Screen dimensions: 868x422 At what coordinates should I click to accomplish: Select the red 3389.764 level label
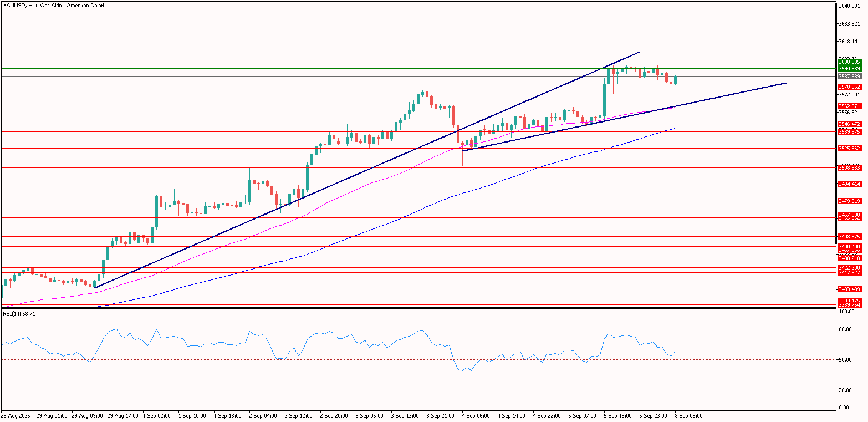click(x=849, y=304)
